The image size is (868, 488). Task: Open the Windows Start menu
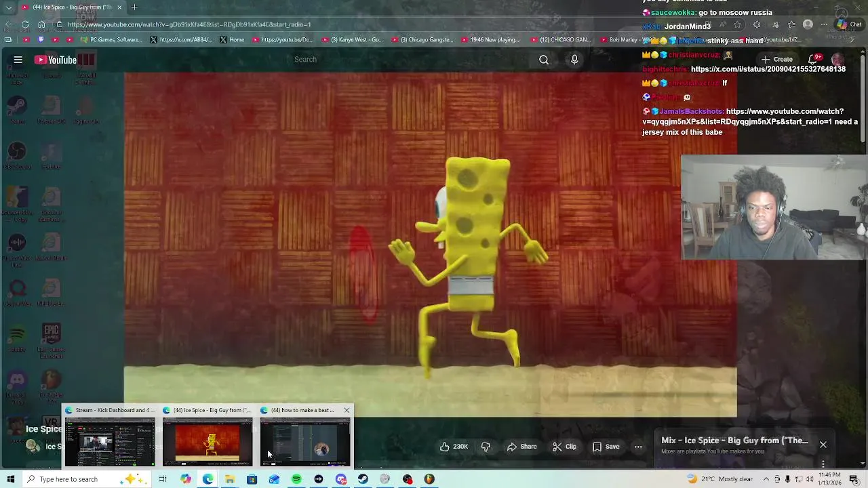pos(9,479)
